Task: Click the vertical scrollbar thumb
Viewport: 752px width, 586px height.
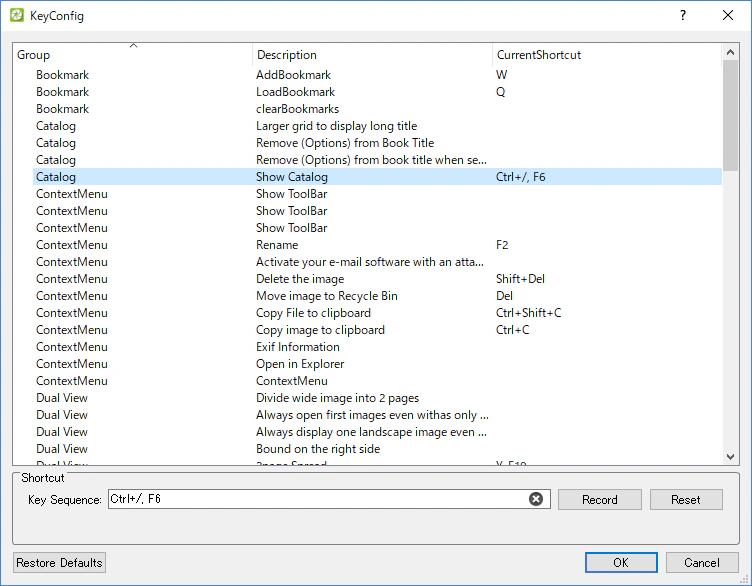Action: [x=730, y=115]
